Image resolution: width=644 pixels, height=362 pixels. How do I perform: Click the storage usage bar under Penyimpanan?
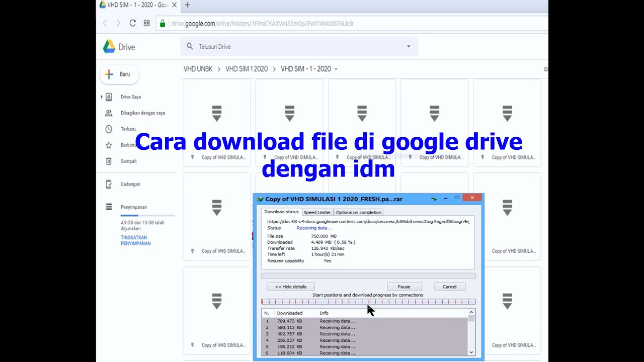(x=147, y=215)
